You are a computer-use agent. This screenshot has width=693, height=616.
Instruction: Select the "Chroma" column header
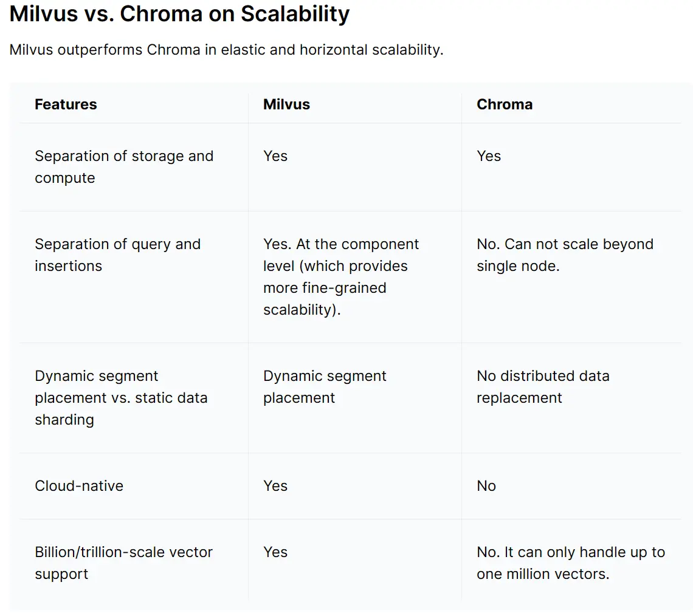505,104
